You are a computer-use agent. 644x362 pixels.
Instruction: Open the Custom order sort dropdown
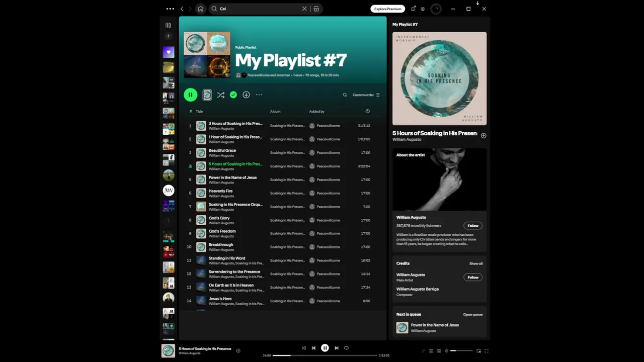pyautogui.click(x=366, y=95)
